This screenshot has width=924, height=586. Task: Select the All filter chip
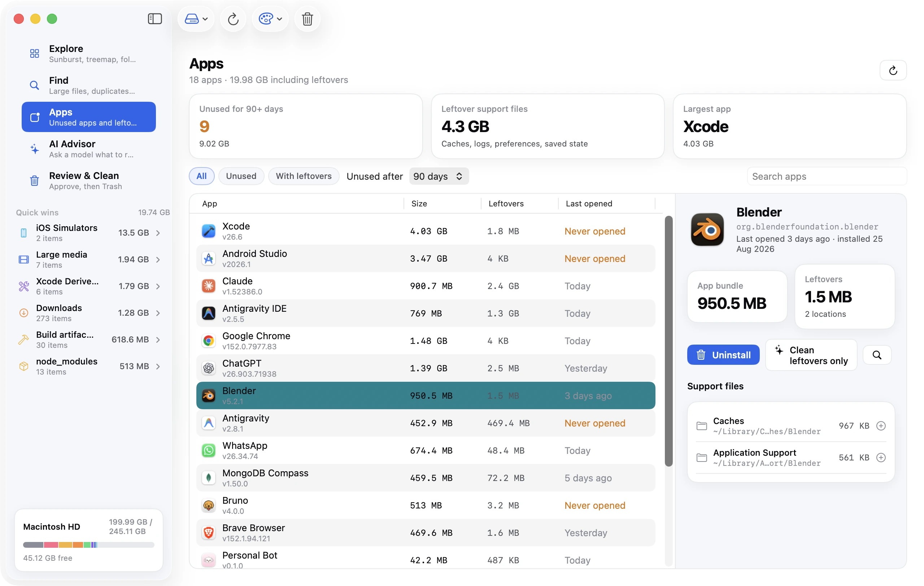pos(201,176)
